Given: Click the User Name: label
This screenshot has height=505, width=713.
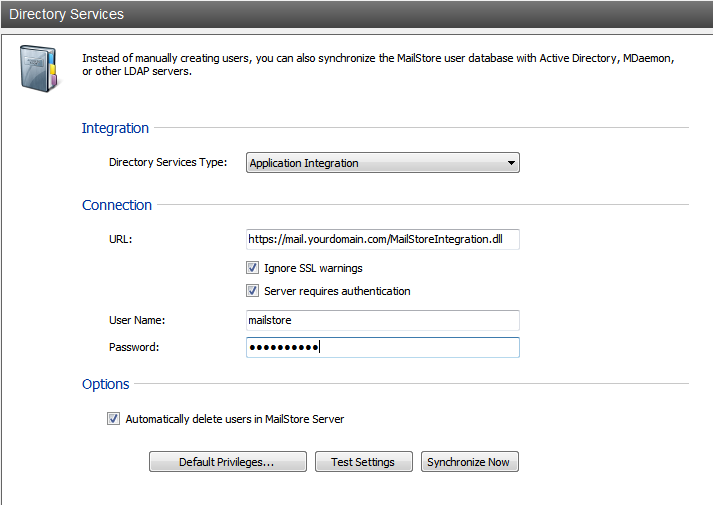Looking at the screenshot, I should (x=137, y=320).
